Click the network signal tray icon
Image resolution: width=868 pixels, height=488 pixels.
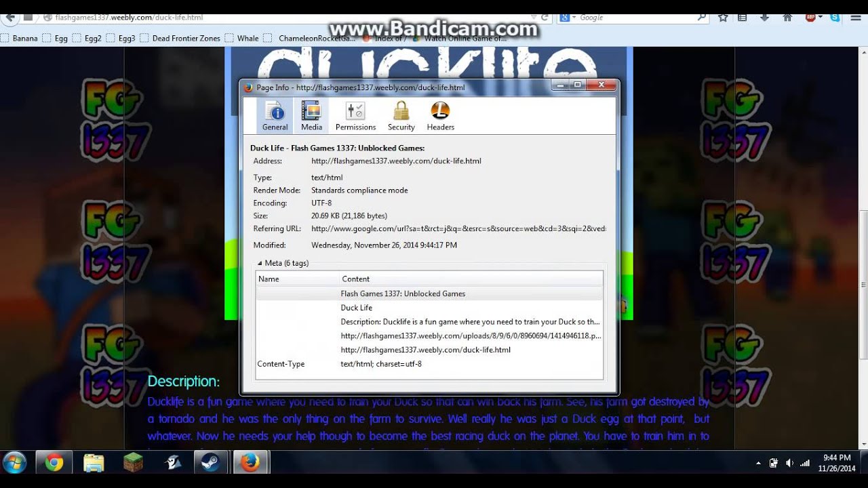[805, 463]
